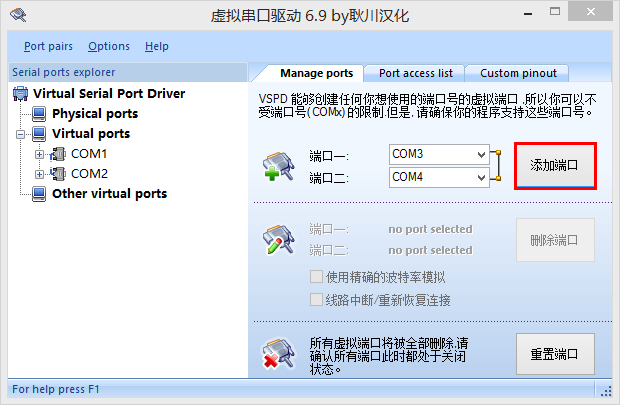
Task: Switch to the Port access list tab
Action: click(416, 74)
